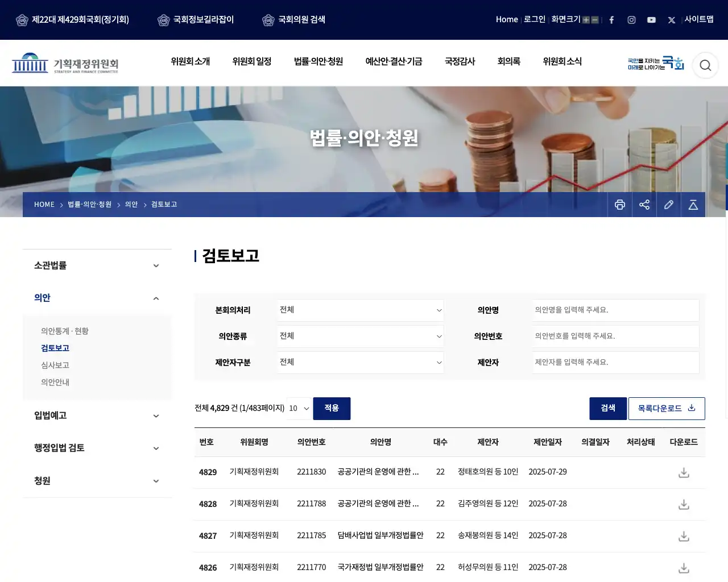This screenshot has height=582, width=728.
Task: Open the X (Twitter) icon link
Action: (672, 20)
